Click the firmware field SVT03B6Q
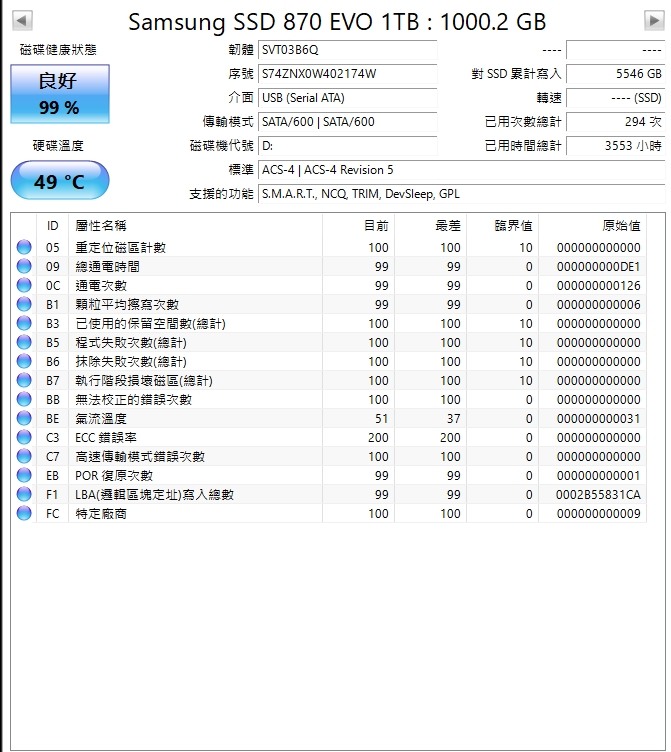 click(347, 50)
